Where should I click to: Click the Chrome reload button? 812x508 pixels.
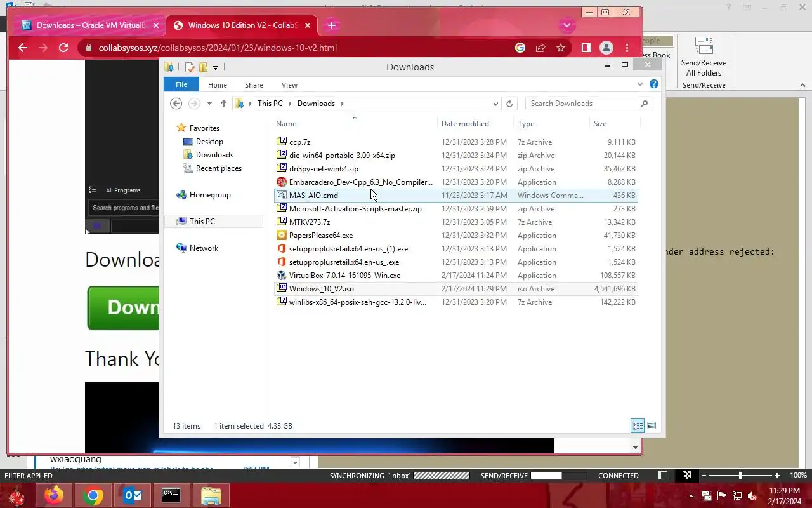click(63, 48)
